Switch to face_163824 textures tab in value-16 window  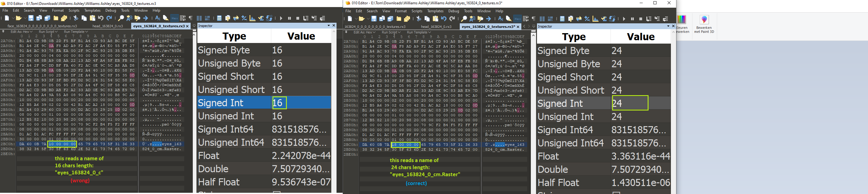[42, 26]
